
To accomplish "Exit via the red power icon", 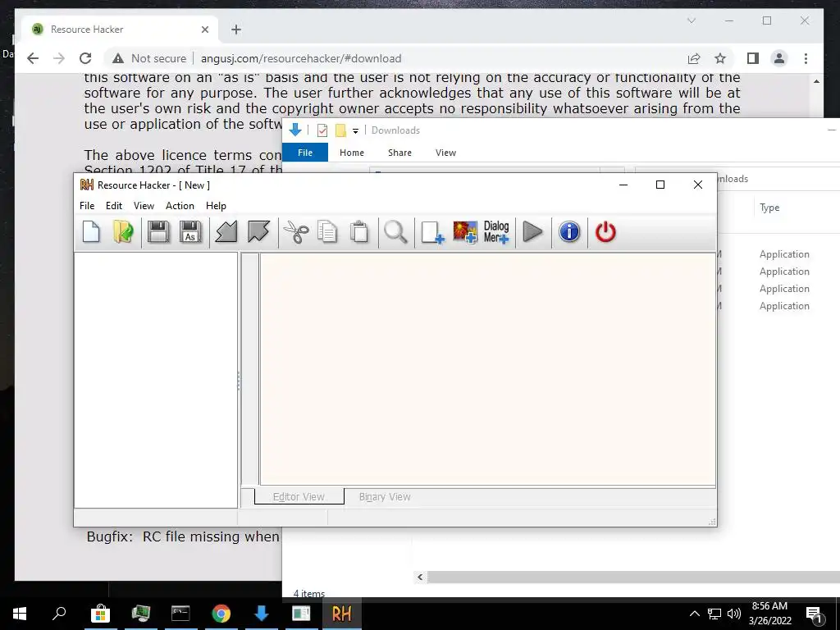I will pyautogui.click(x=606, y=232).
